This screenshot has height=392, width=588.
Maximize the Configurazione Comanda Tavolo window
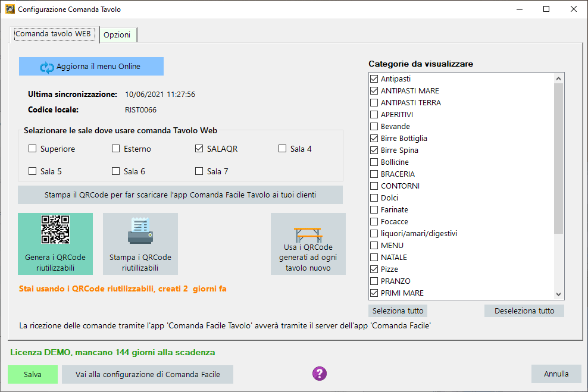point(546,9)
